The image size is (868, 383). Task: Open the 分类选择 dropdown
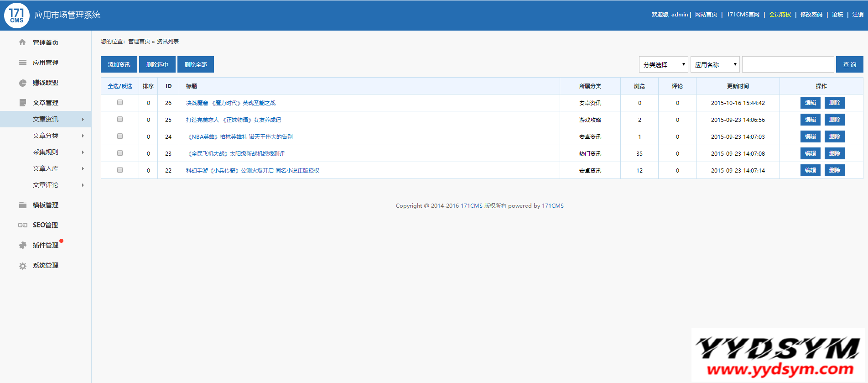pyautogui.click(x=663, y=65)
